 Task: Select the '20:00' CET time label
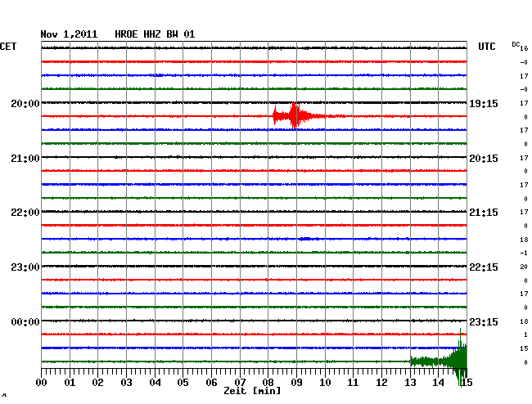click(25, 103)
